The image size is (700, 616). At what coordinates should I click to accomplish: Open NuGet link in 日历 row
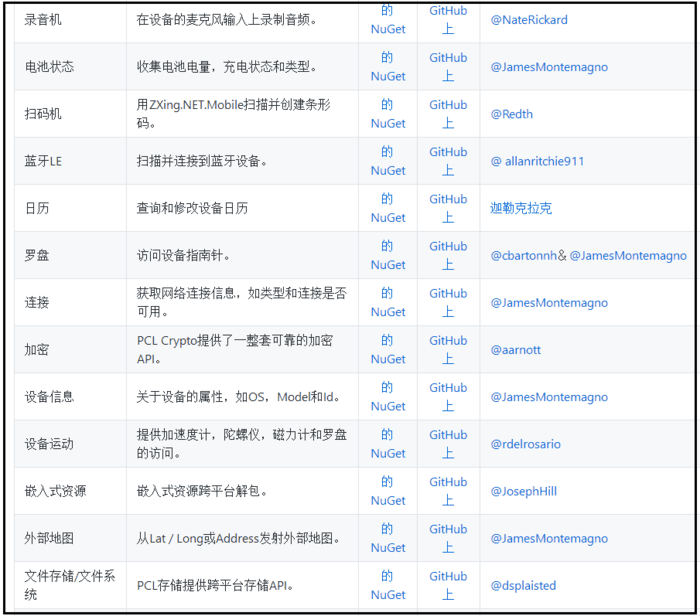(x=388, y=208)
